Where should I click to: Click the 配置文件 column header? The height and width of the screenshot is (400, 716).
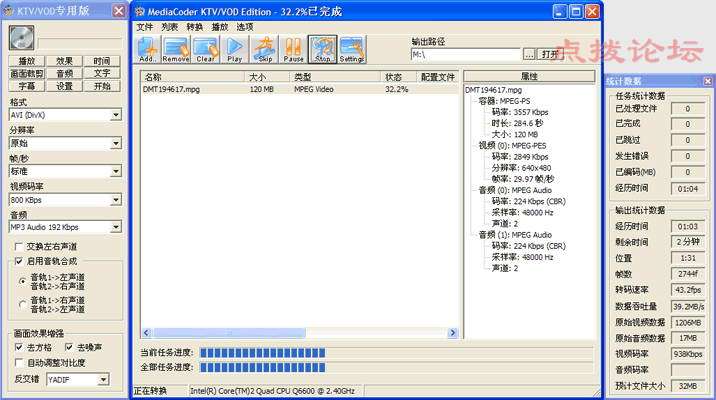(437, 77)
